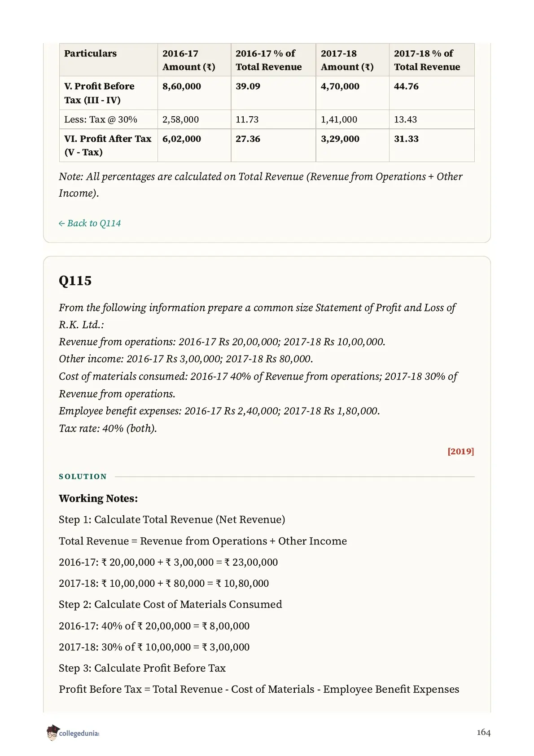Click the Q115 question heading
The image size is (534, 756).
(75, 281)
